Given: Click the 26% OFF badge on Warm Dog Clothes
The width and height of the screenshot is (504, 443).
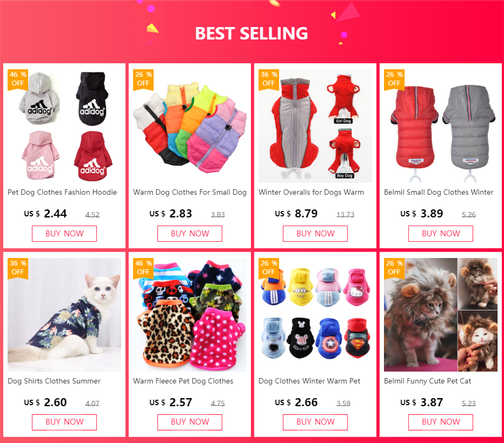Looking at the screenshot, I should click(x=143, y=79).
